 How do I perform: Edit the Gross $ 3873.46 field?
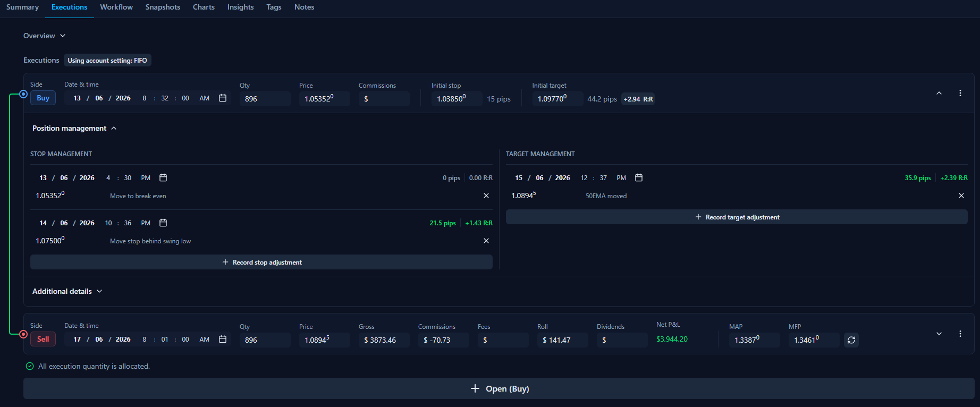click(384, 340)
